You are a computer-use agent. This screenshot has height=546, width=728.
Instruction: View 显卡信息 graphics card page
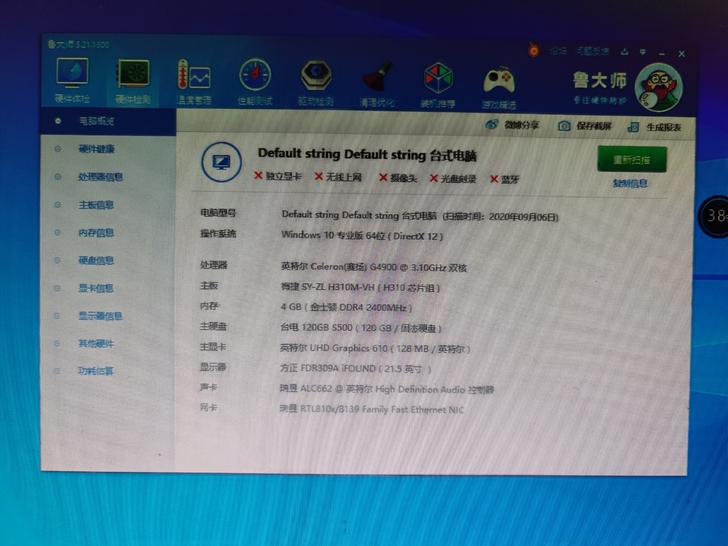96,288
